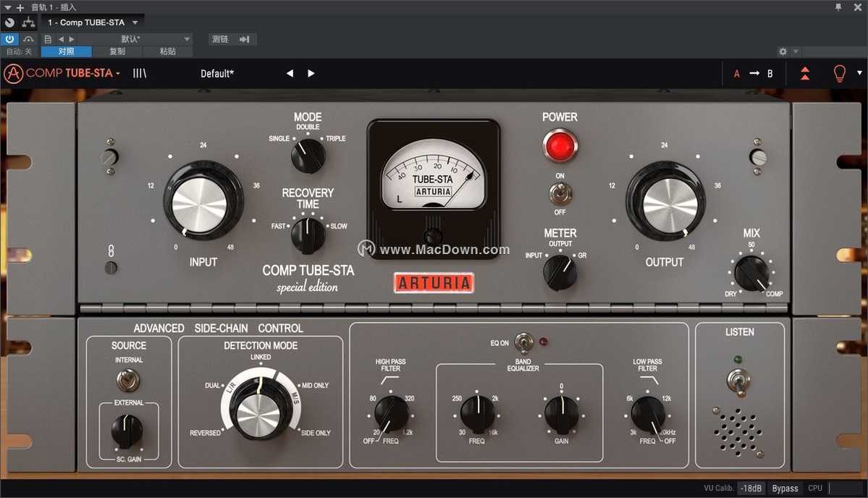This screenshot has width=868, height=498.
Task: Copy A to B with arrow
Action: pyautogui.click(x=754, y=73)
